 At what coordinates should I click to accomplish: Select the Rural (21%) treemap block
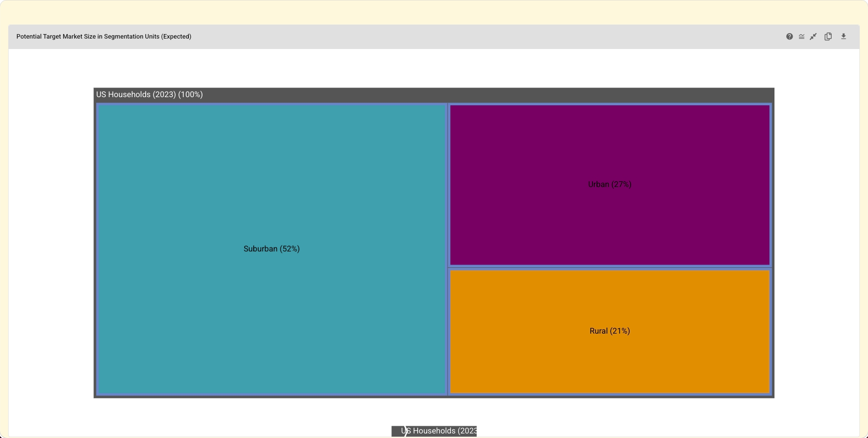(610, 331)
